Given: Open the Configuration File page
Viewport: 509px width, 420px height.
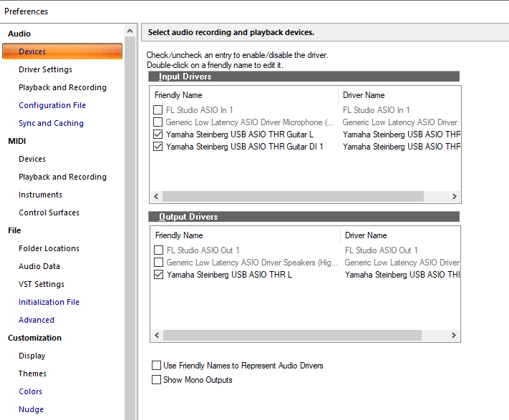Looking at the screenshot, I should tap(52, 105).
